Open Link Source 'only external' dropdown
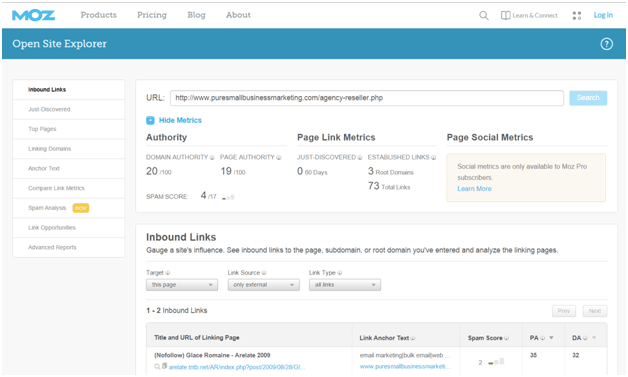Image resolution: width=628 pixels, height=377 pixels. [264, 285]
